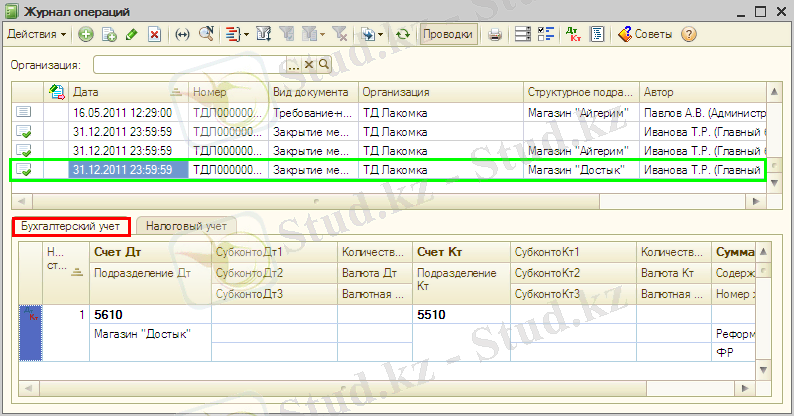
Task: Sort by the Дата column header
Action: (x=128, y=92)
